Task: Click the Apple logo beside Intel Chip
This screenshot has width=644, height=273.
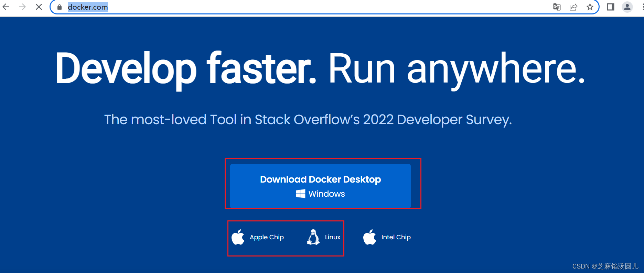Action: [370, 237]
